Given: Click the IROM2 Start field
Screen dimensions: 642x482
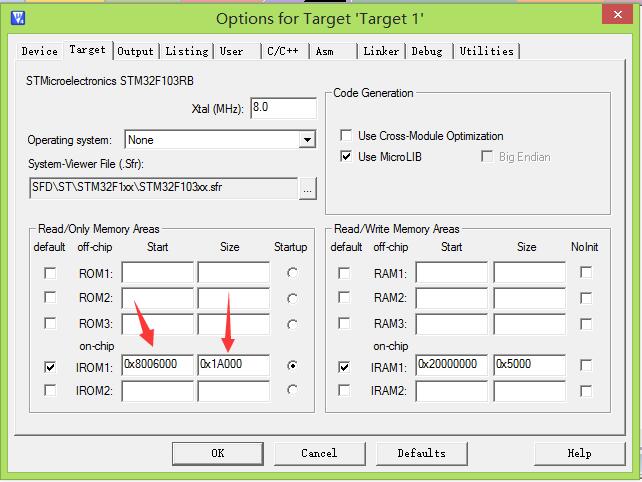Looking at the screenshot, I should (157, 391).
